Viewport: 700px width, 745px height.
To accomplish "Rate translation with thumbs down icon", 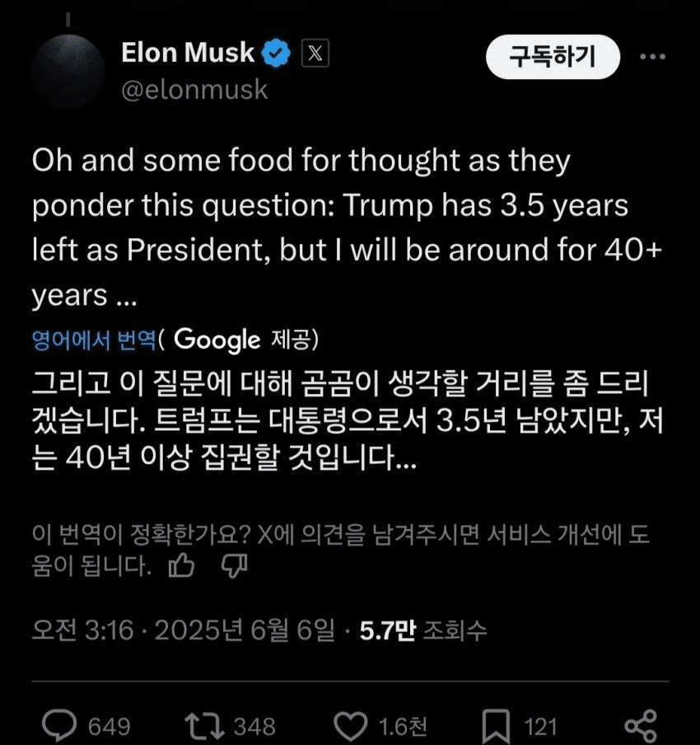I will coord(235,566).
